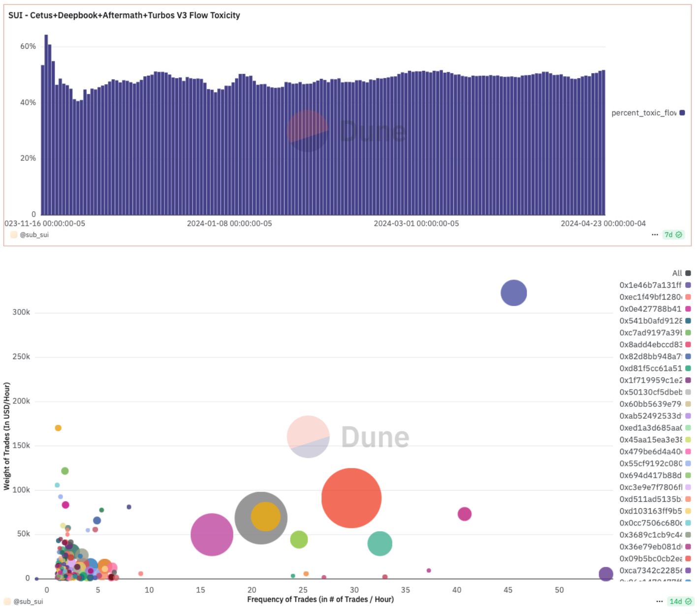Image resolution: width=700 pixels, height=614 pixels.
Task: Click the 14d refresh status badge
Action: [x=680, y=601]
